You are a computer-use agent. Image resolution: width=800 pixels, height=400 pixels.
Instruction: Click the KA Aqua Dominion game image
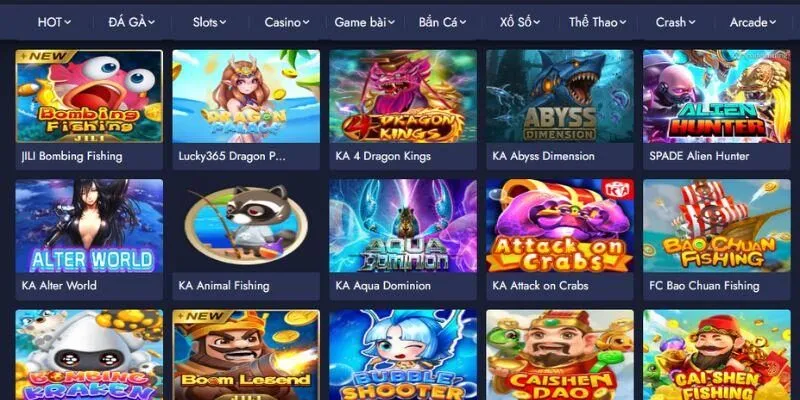point(403,226)
